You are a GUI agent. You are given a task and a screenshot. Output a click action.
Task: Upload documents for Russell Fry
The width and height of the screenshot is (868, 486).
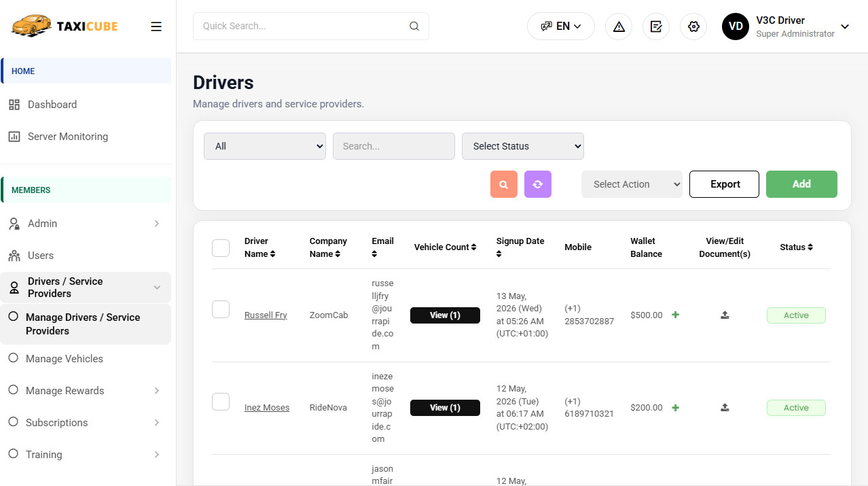[x=725, y=315]
